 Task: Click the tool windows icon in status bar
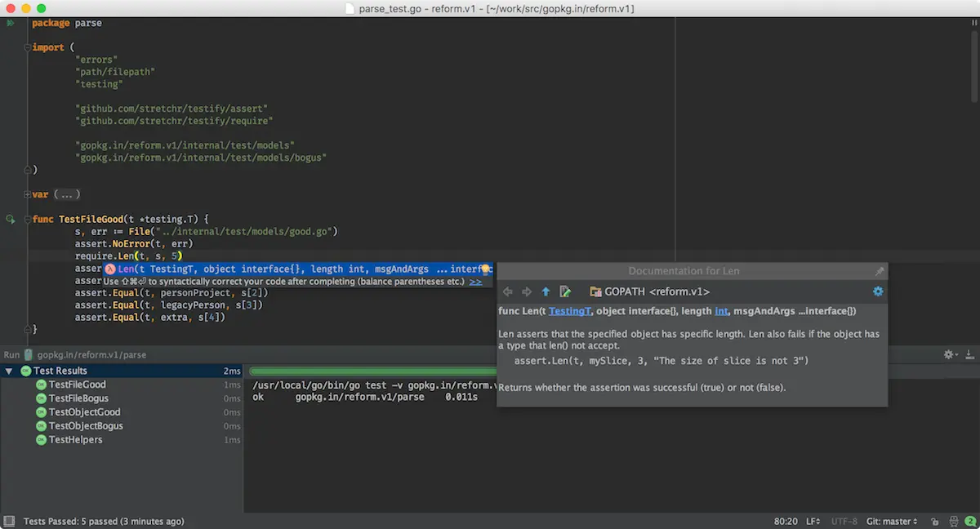pyautogui.click(x=10, y=521)
